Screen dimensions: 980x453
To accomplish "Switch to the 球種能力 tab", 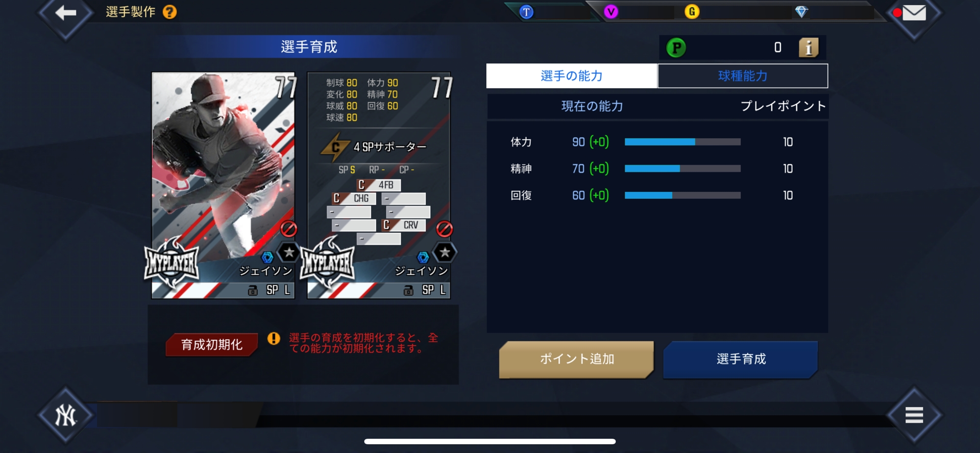I will (742, 76).
